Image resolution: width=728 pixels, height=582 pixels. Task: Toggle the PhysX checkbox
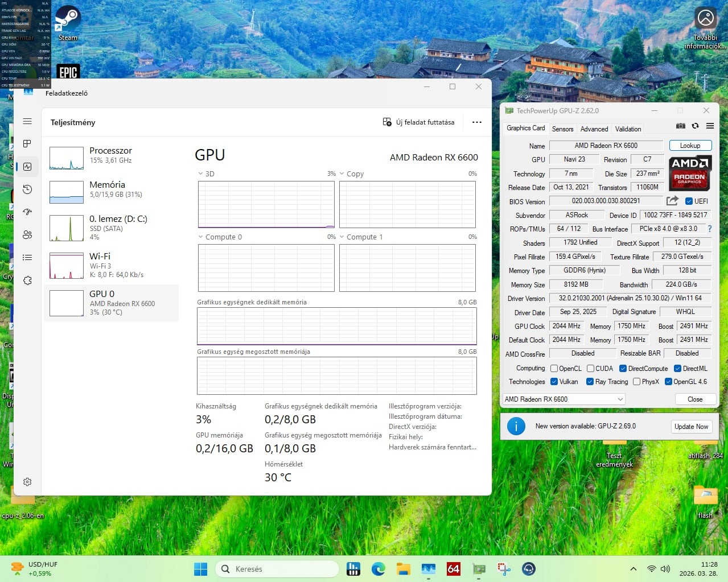coord(636,382)
